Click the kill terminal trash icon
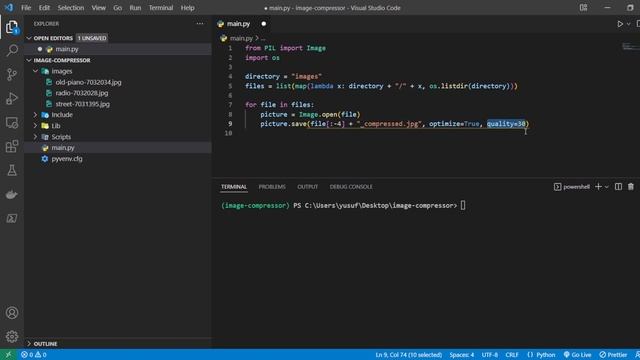This screenshot has height=360, width=640. coord(631,187)
